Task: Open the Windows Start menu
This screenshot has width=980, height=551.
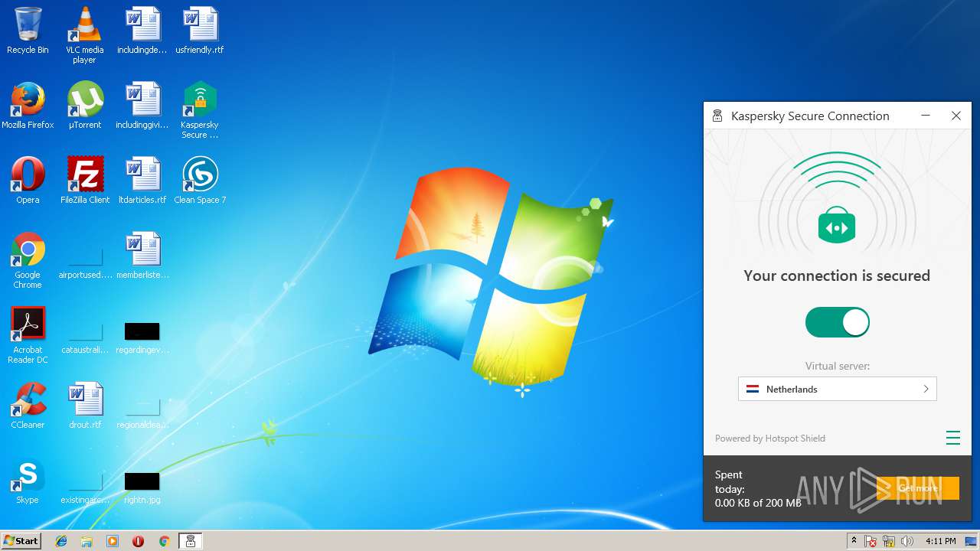Action: pos(21,540)
